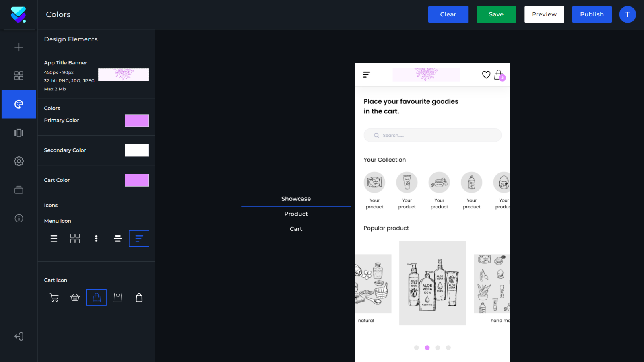Select the hamburger menu icon option
This screenshot has width=644, height=362.
click(54, 238)
